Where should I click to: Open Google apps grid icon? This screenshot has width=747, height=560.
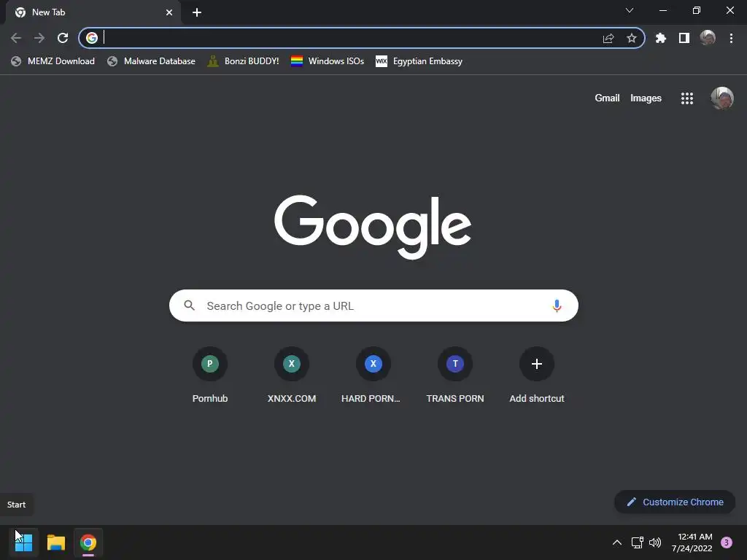pyautogui.click(x=687, y=98)
